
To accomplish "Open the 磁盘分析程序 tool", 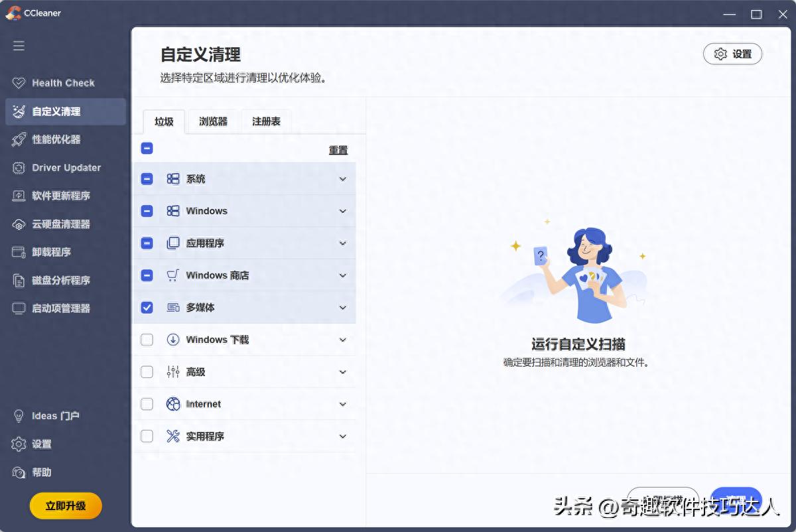I will (63, 280).
